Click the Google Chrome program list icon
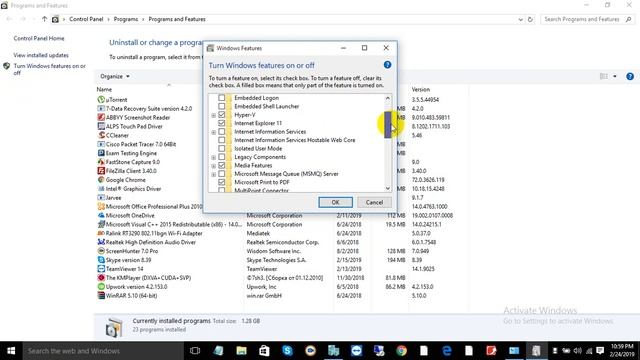The image size is (640, 360). coord(101,180)
